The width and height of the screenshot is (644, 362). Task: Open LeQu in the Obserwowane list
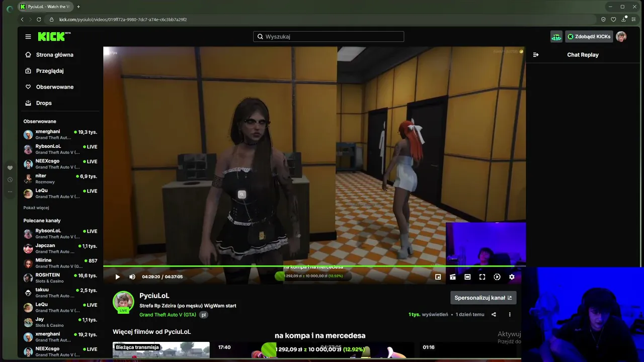(60, 193)
